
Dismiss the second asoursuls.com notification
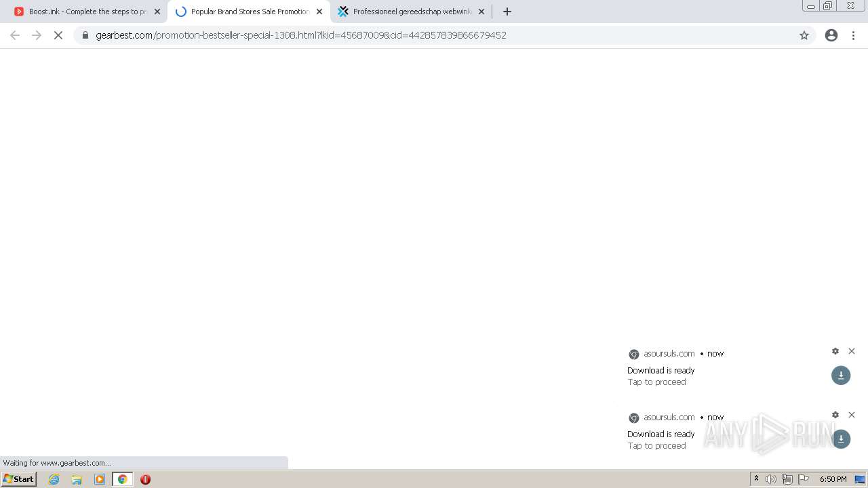coord(852,415)
